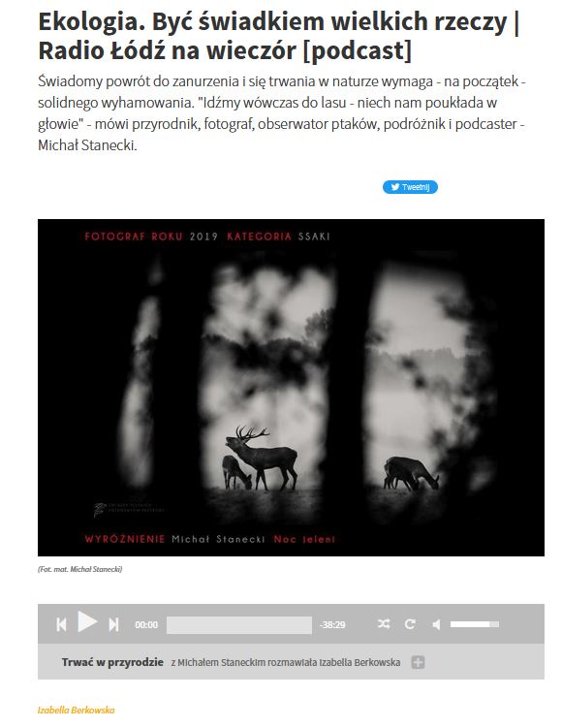Screen dimensions: 562x728
Task: Click the remaining time -38:29 display
Action: click(332, 625)
